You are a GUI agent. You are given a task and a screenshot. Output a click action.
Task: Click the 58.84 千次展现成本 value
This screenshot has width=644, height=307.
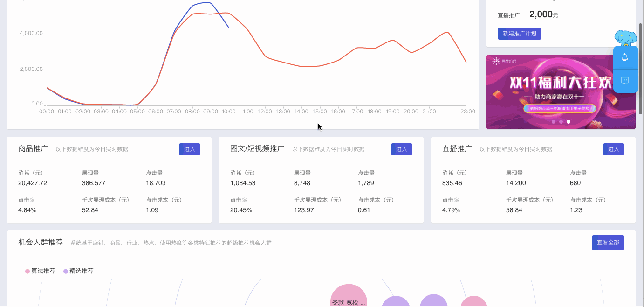click(514, 210)
